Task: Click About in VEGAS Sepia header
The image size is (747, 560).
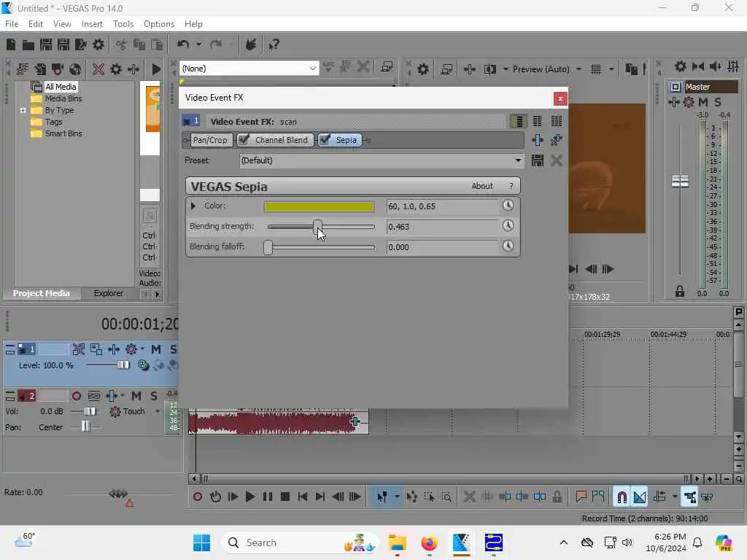Action: tap(482, 186)
